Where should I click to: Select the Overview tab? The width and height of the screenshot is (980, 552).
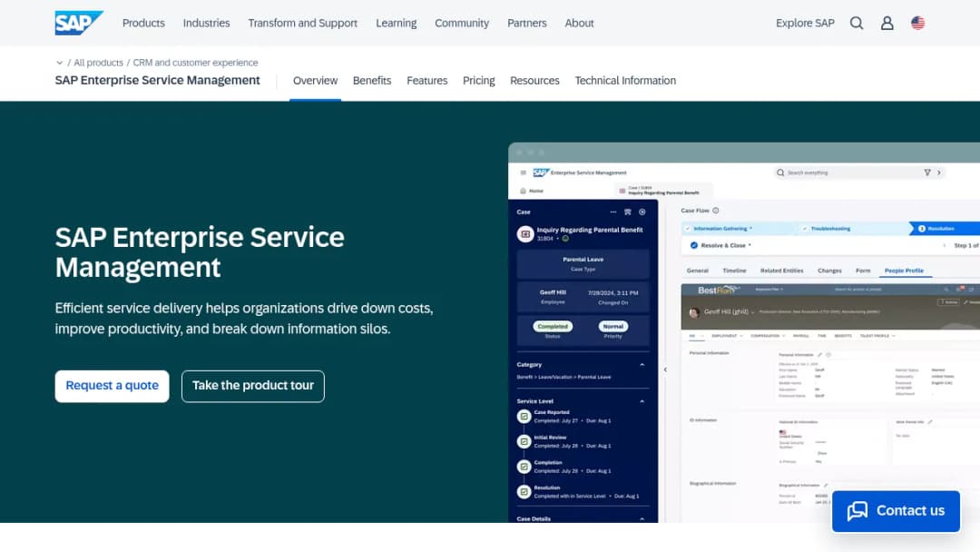point(315,81)
